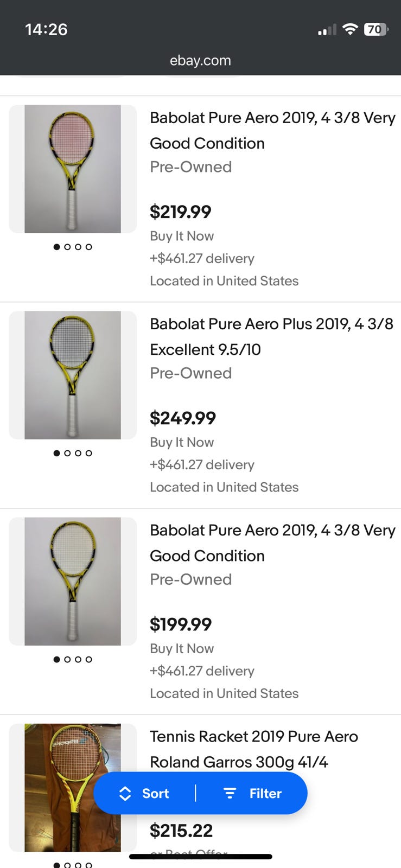Tap the Filter lines icon
Screen dimensions: 401x868
pos(230,793)
